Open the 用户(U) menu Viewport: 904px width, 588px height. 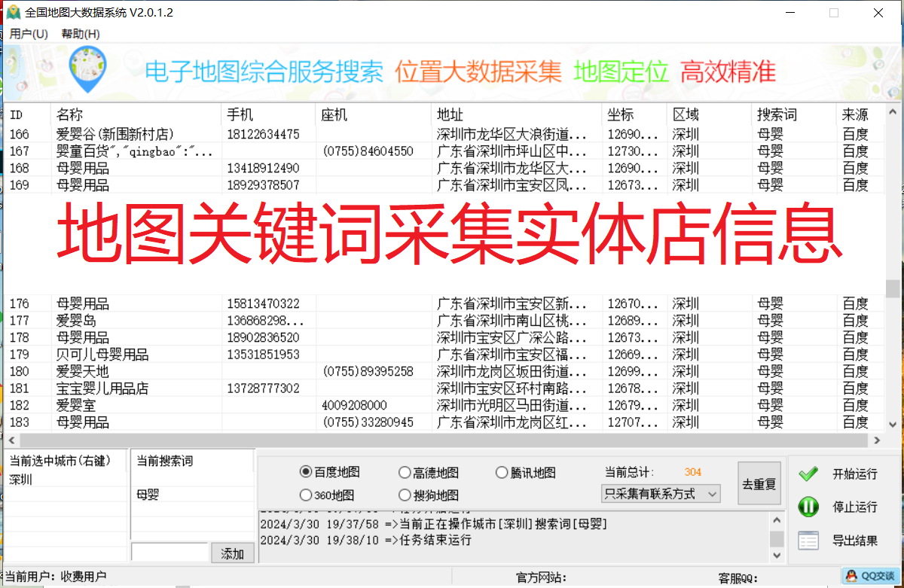[x=29, y=34]
